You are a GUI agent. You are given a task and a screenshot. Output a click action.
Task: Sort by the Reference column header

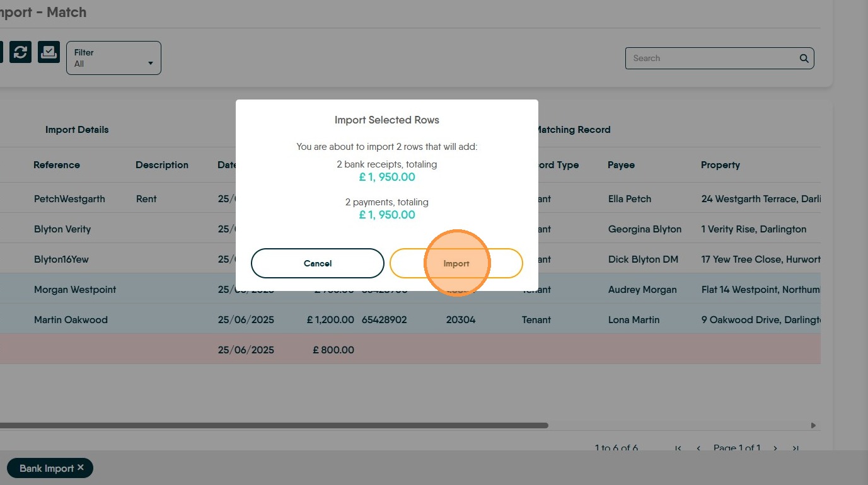[57, 165]
